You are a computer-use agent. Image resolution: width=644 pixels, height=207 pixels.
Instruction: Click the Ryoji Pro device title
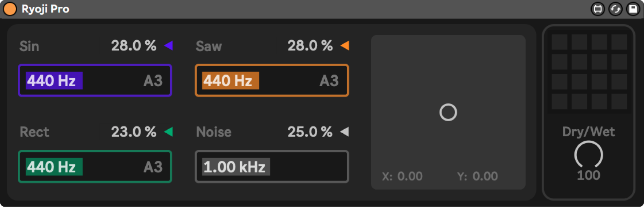point(45,9)
